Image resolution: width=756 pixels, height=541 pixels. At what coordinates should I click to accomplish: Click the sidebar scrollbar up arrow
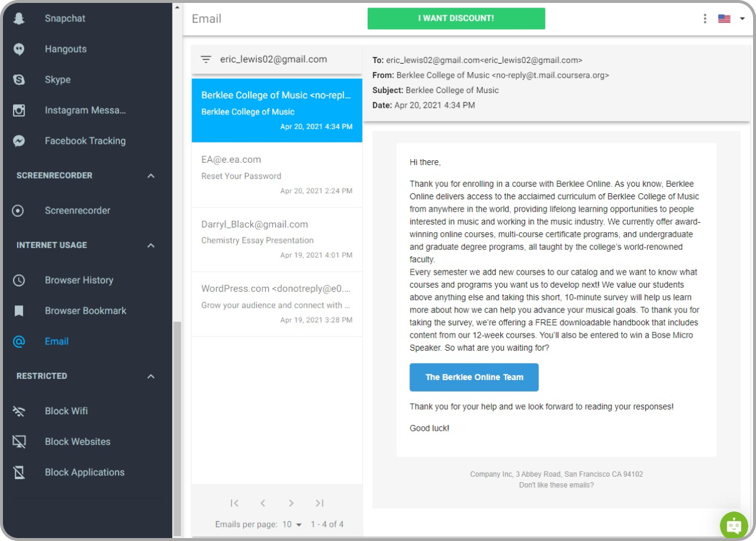click(177, 8)
